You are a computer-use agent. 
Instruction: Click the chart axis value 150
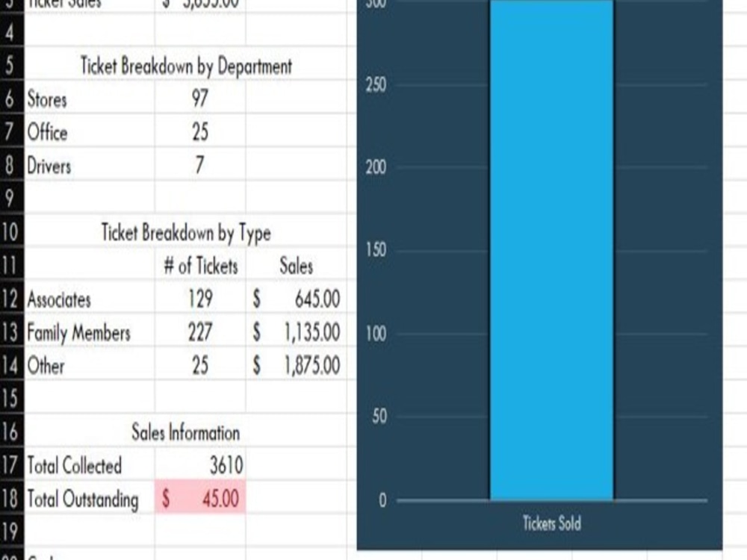click(376, 249)
